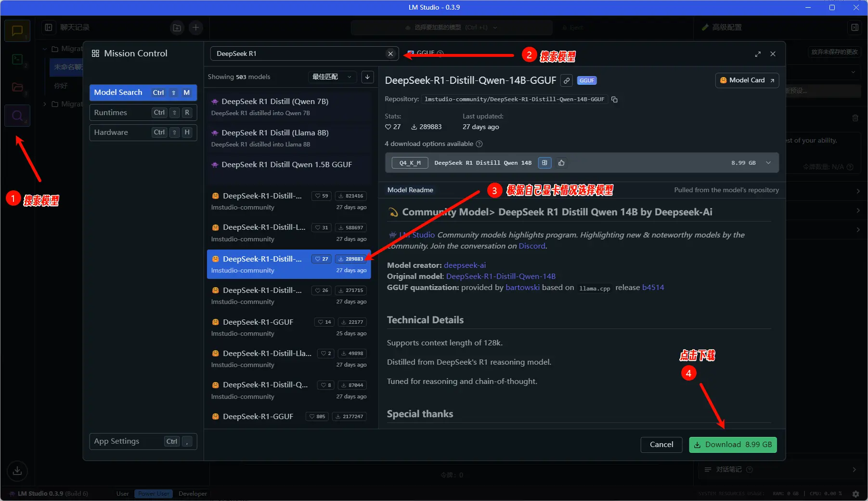Click the link icon beside model title
Screen dimensions: 868x501
pyautogui.click(x=567, y=80)
